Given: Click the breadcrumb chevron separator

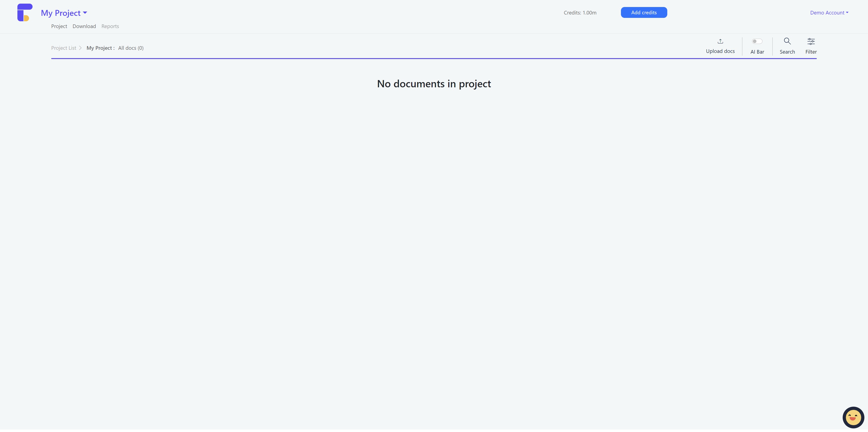Looking at the screenshot, I should (80, 48).
